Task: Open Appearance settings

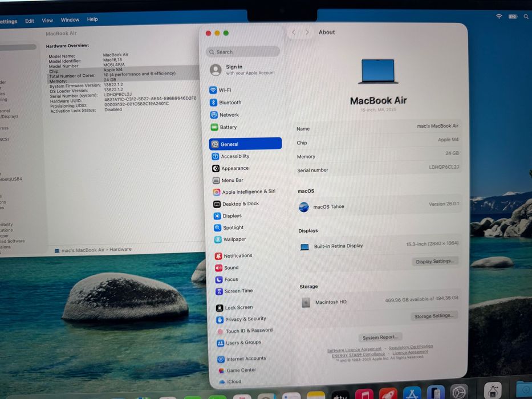Action: pos(231,168)
